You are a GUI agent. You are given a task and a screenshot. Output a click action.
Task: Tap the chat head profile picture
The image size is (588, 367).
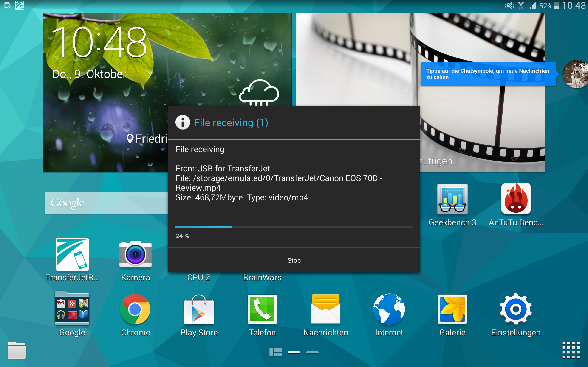point(576,74)
